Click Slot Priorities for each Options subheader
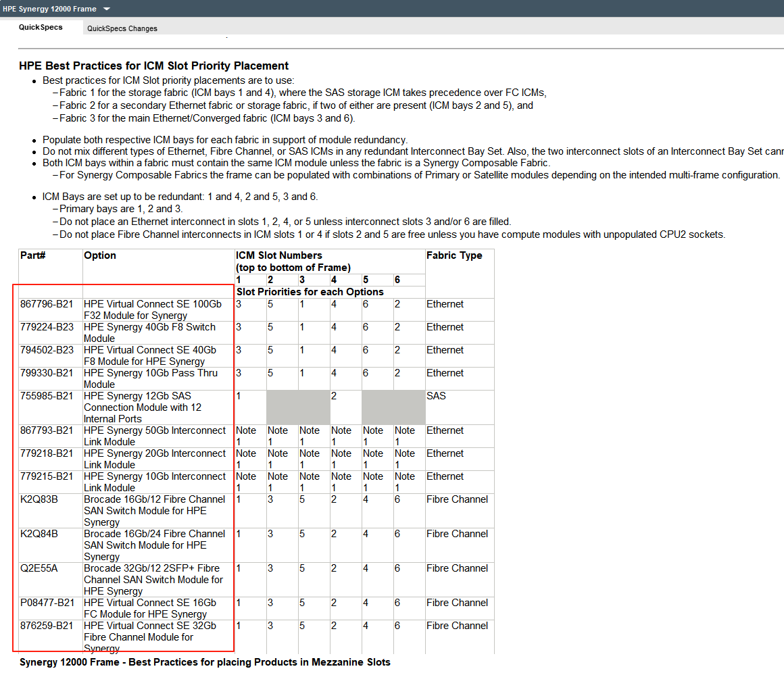Image resolution: width=784 pixels, height=673 pixels. [x=310, y=292]
